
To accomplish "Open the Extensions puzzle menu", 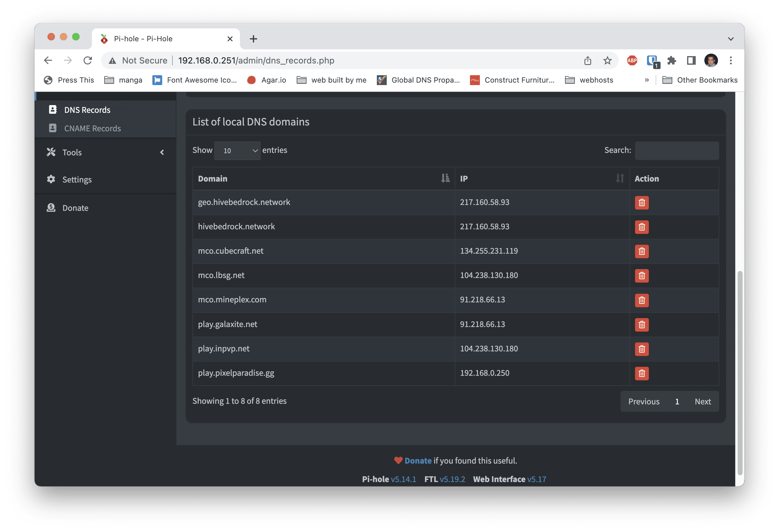I will [x=672, y=61].
